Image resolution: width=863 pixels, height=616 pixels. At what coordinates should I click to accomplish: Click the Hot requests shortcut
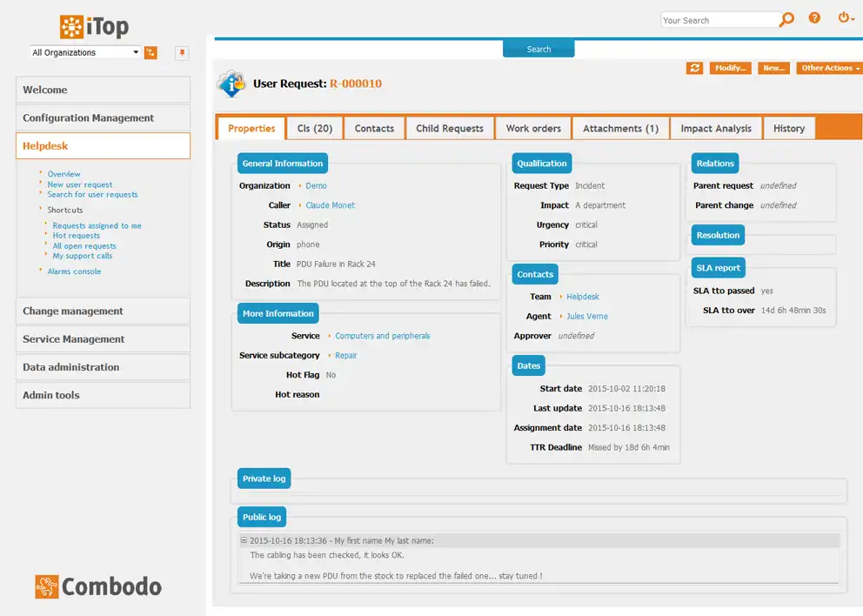(76, 235)
